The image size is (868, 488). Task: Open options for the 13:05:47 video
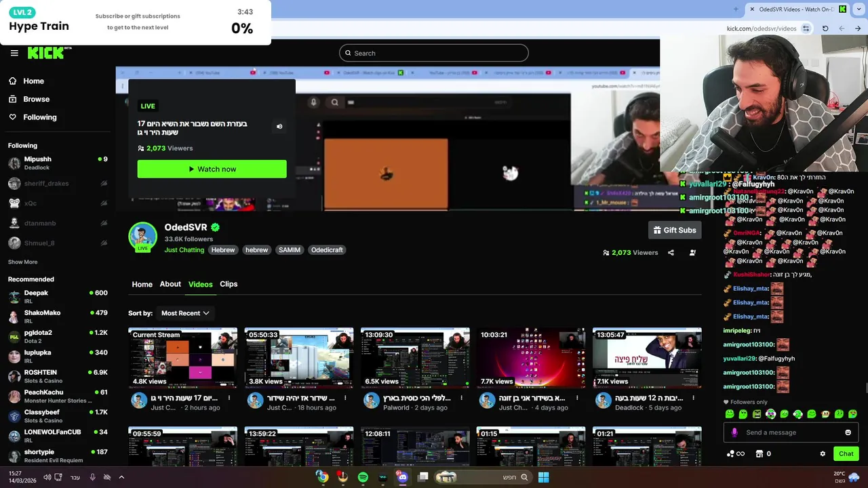coord(693,398)
